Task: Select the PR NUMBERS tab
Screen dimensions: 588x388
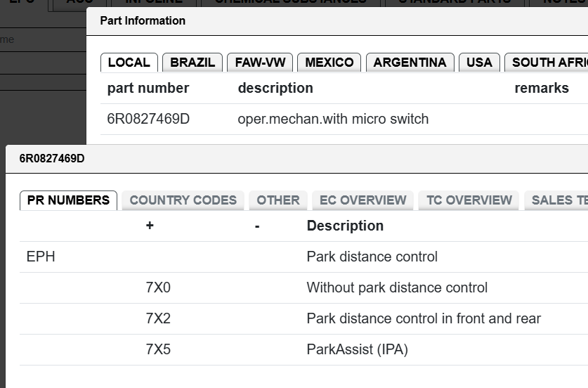Action: [68, 200]
